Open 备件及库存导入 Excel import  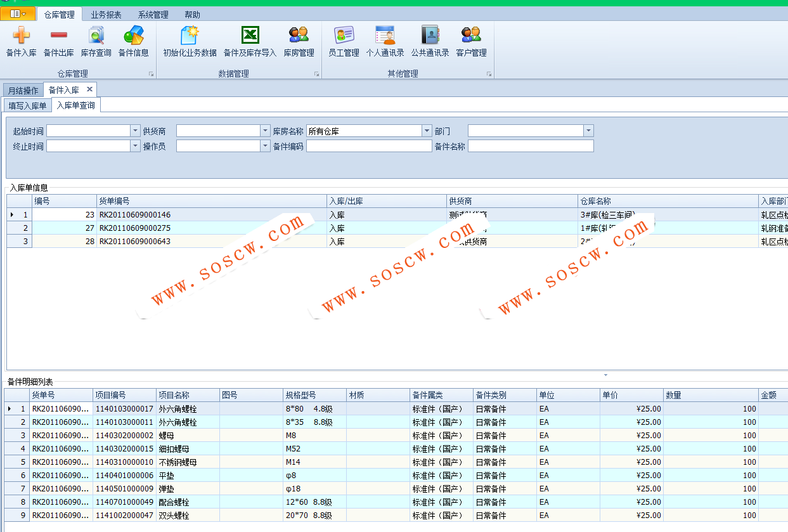coord(250,42)
